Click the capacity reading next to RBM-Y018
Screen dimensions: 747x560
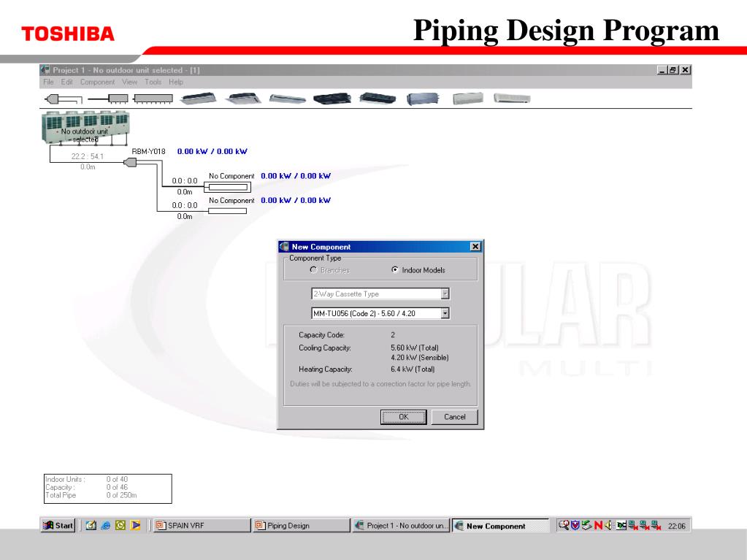pyautogui.click(x=212, y=151)
